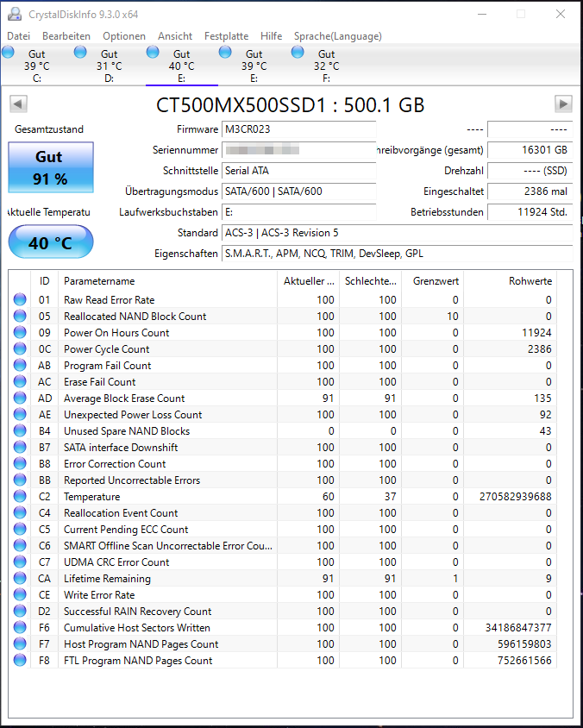Open the Sprache(Language) menu
The width and height of the screenshot is (583, 728).
[x=338, y=35]
